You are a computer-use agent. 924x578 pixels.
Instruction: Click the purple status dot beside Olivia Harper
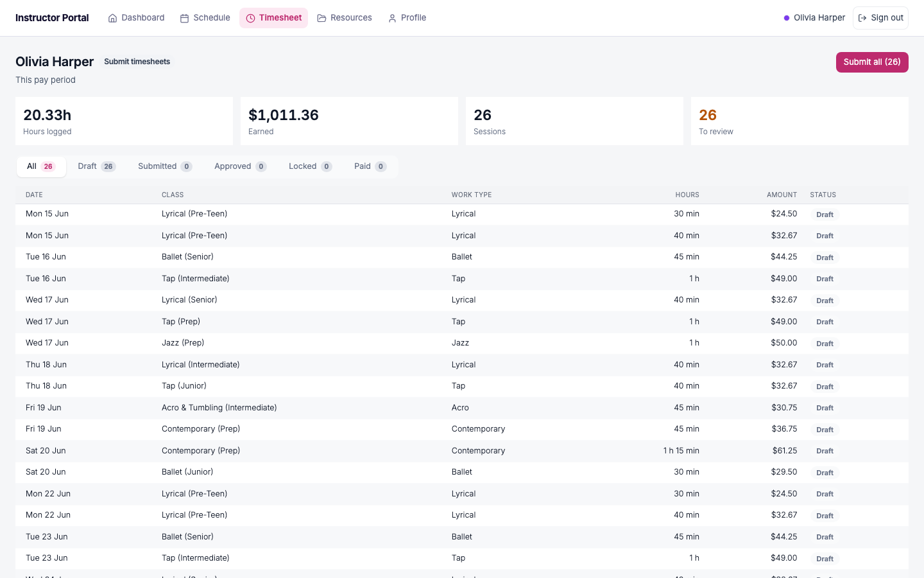[787, 18]
